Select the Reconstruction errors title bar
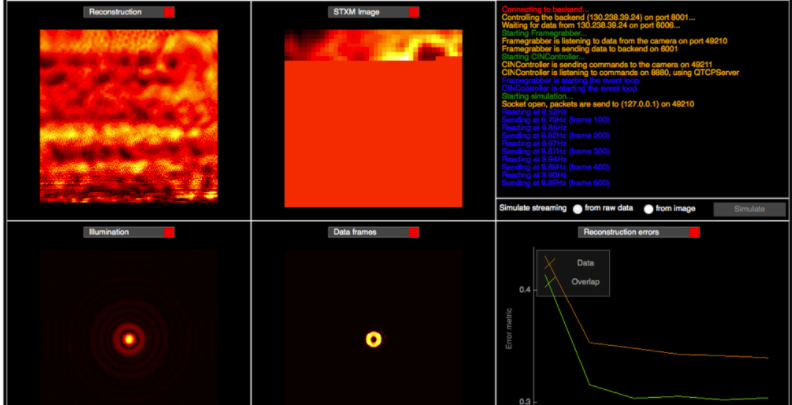This screenshot has height=405, width=792. point(639,232)
